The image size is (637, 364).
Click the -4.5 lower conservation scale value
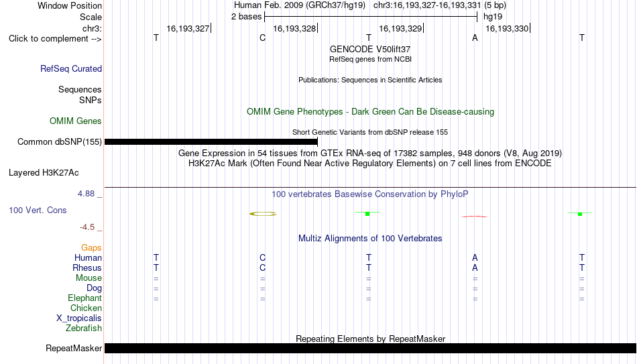87,227
